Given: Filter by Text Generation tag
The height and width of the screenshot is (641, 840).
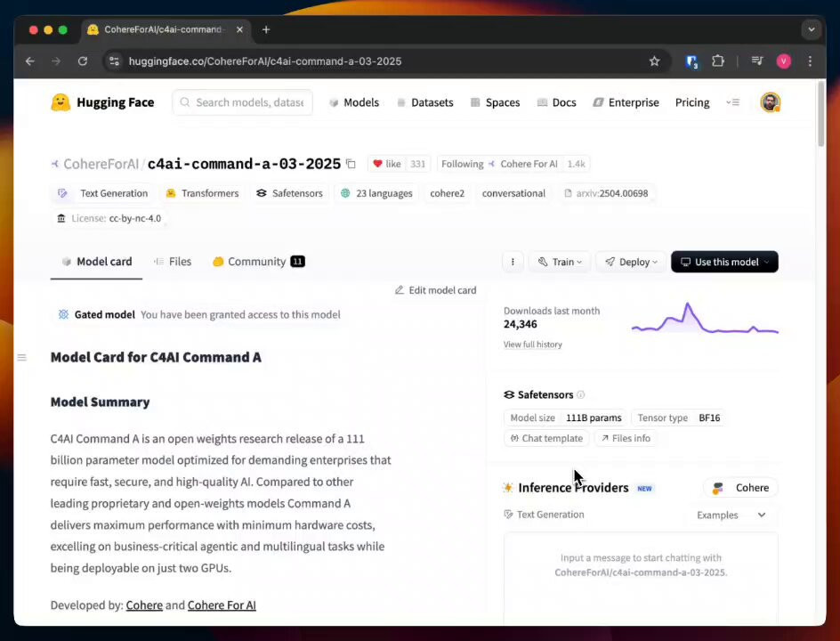Looking at the screenshot, I should coord(103,193).
